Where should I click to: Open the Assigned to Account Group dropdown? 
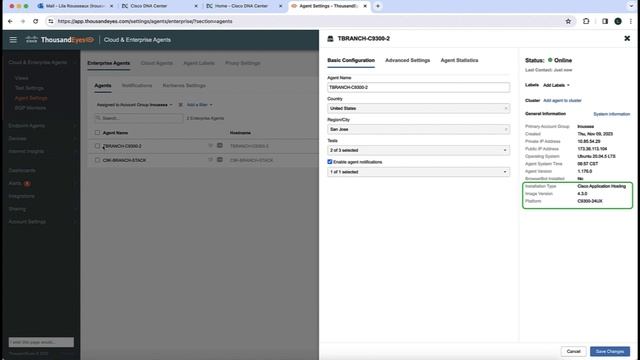click(x=134, y=105)
